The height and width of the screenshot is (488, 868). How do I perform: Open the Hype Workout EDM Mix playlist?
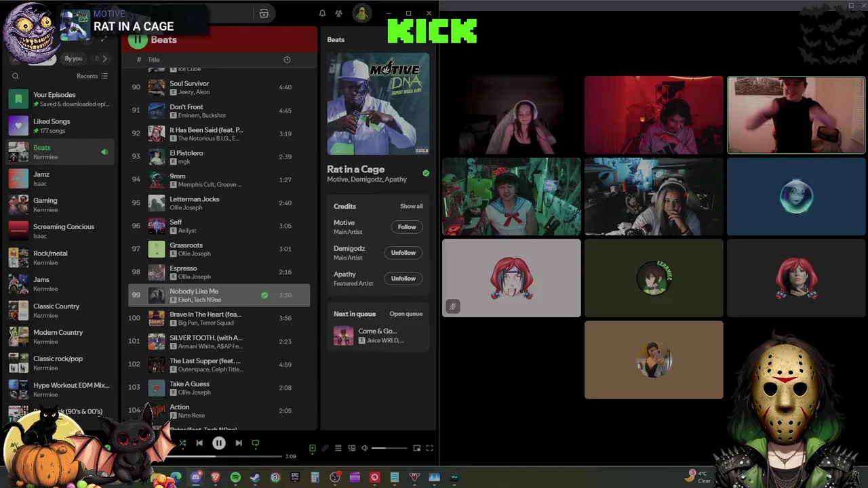pyautogui.click(x=61, y=390)
